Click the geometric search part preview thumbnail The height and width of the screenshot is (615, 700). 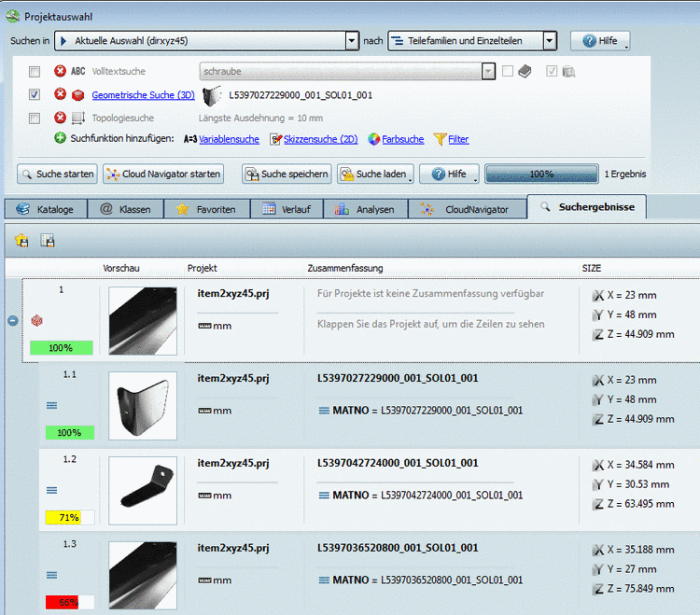212,95
